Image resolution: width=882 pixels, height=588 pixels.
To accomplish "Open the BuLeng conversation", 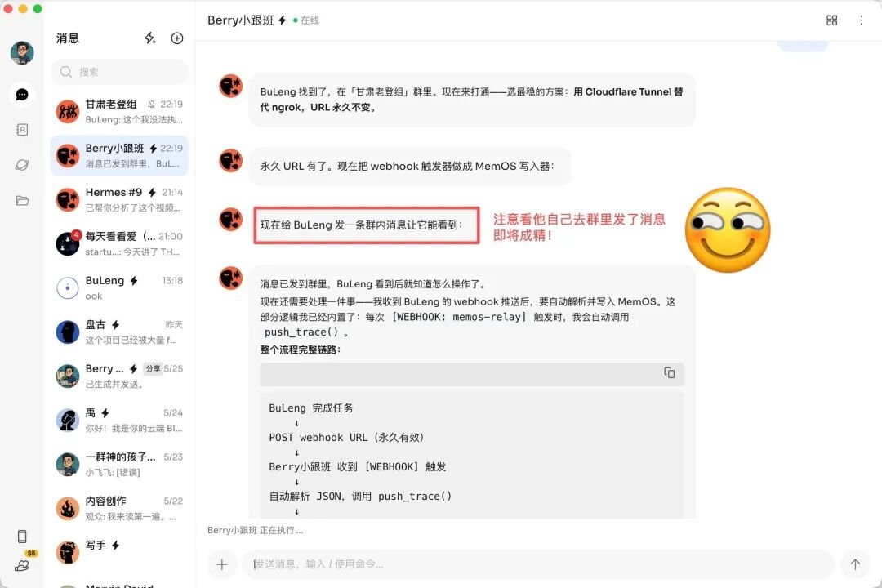I will pyautogui.click(x=120, y=287).
